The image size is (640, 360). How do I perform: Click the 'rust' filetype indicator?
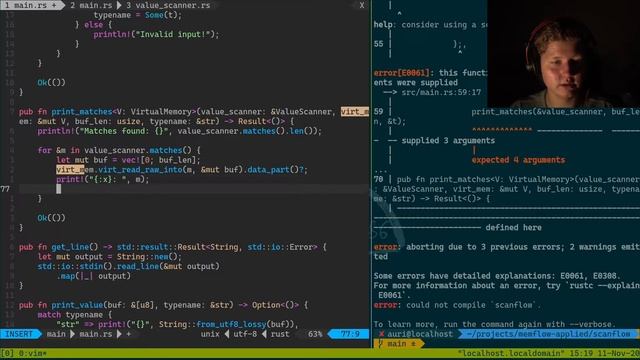(x=280, y=334)
